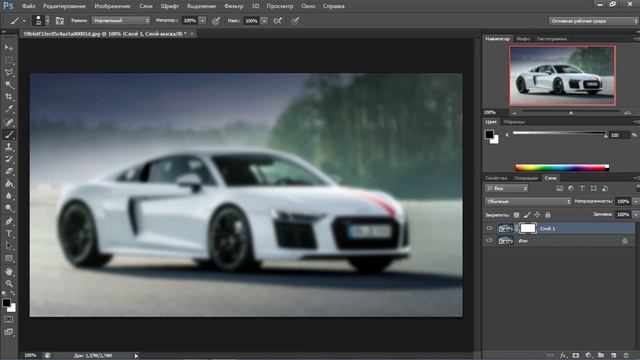Select the History Brush tool
Image resolution: width=640 pixels, height=360 pixels.
(x=9, y=159)
